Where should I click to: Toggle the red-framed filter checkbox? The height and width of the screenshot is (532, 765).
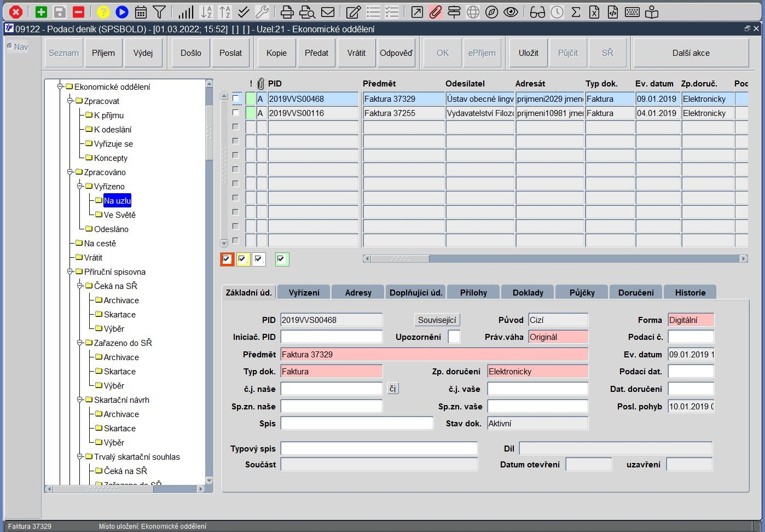227,259
